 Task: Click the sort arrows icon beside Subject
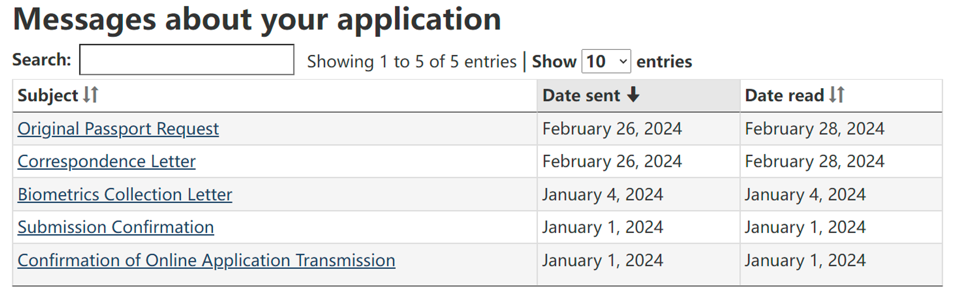91,94
